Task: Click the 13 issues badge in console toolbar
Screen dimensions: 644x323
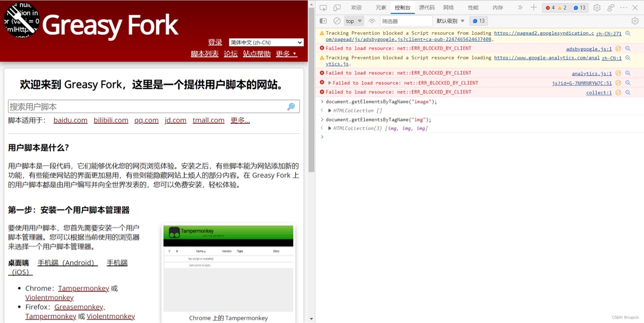Action: 478,21
